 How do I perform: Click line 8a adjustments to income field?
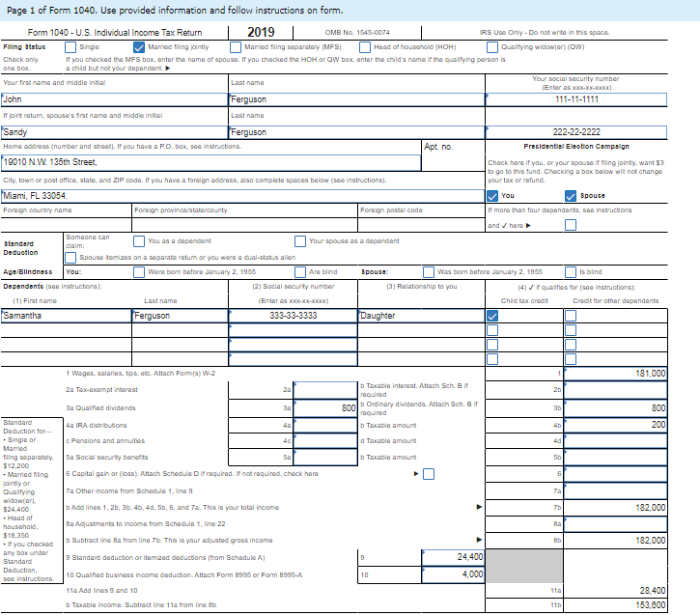click(616, 524)
